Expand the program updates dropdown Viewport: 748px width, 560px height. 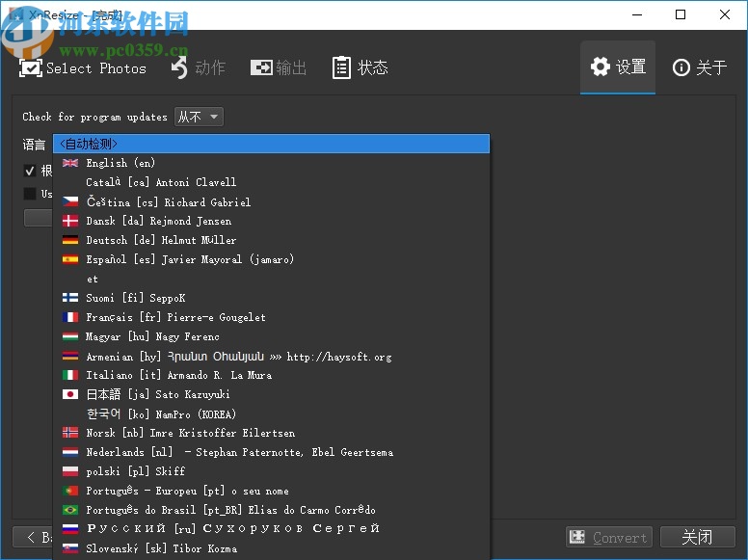coord(199,117)
